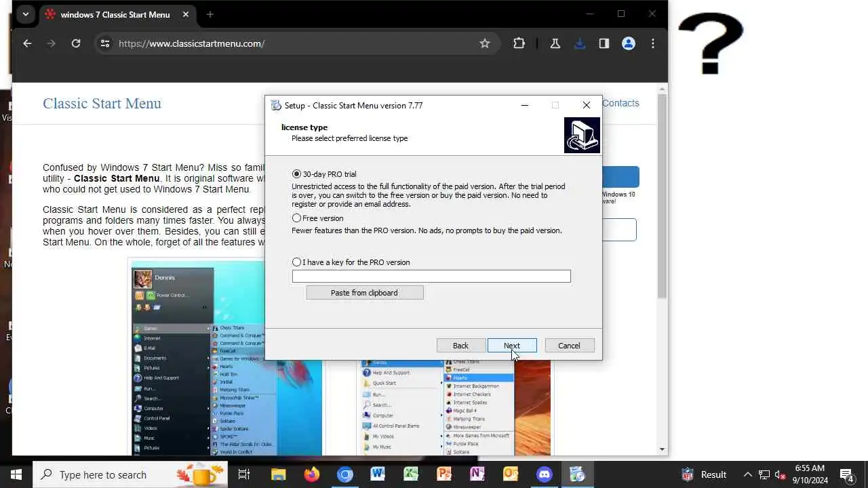The height and width of the screenshot is (488, 868).
Task: Click the setup installer icon in dialog header
Action: [x=582, y=135]
